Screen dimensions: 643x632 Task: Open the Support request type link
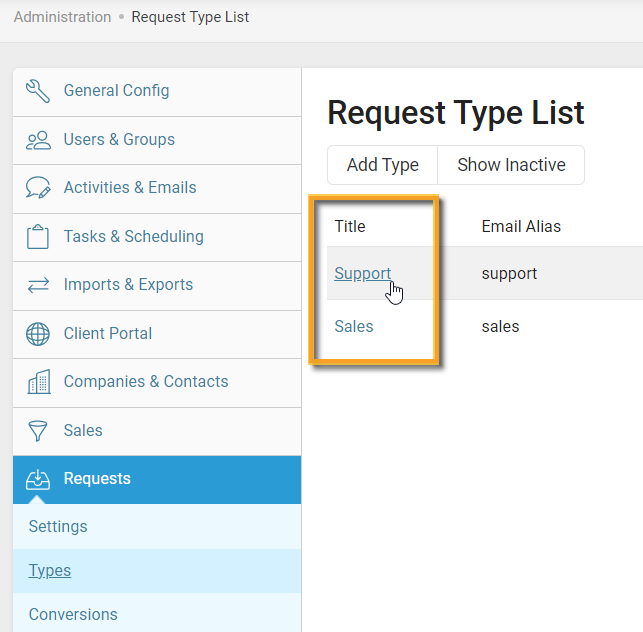(362, 274)
